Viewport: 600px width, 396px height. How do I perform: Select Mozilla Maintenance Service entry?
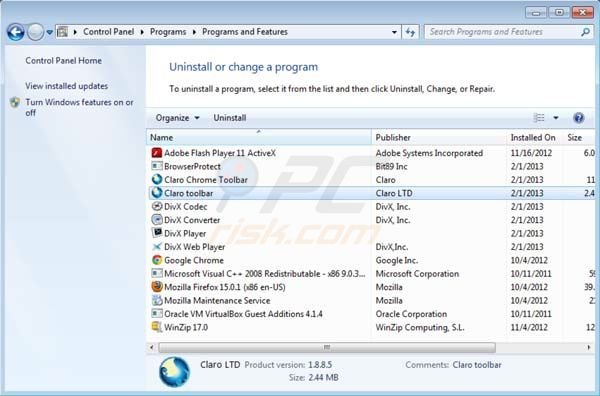(x=217, y=300)
